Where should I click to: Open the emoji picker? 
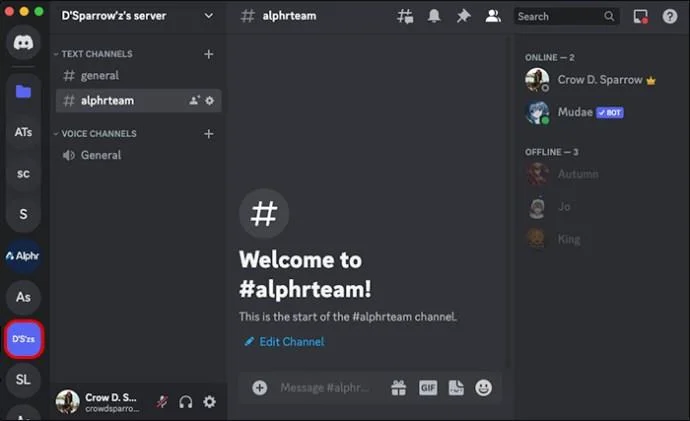[x=484, y=388]
